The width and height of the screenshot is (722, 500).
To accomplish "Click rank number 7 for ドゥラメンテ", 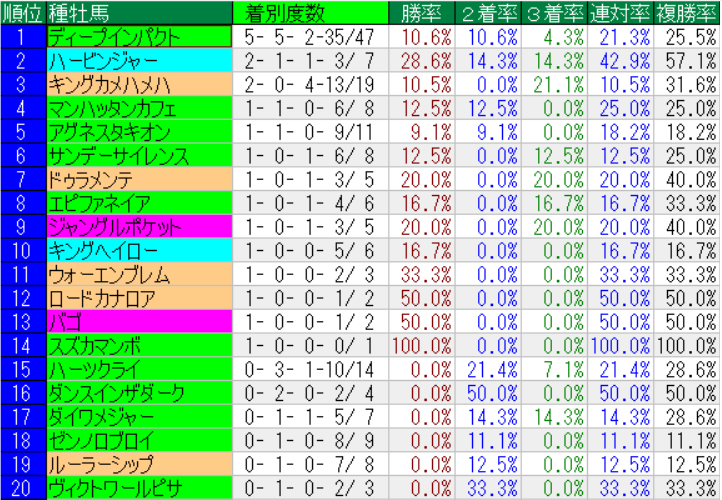I will pyautogui.click(x=22, y=179).
